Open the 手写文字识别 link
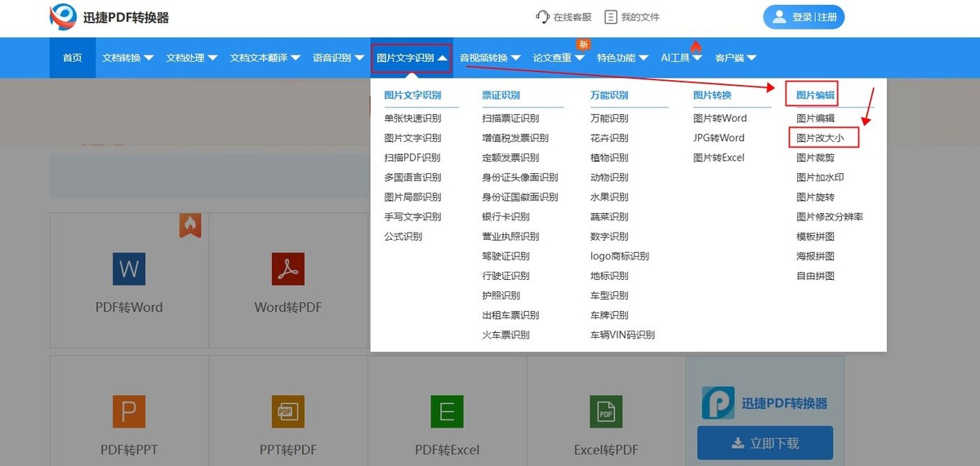This screenshot has height=466, width=980. pos(412,216)
